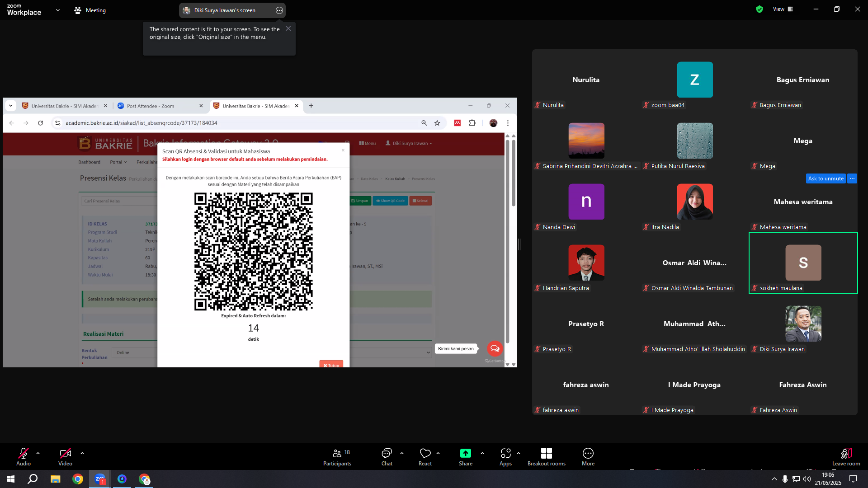This screenshot has width=868, height=488.
Task: Click the browser address bar URL
Action: [x=142, y=123]
